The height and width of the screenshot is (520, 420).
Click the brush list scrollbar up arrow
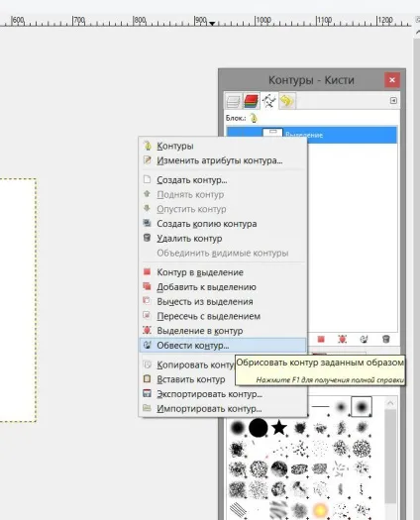pos(390,403)
